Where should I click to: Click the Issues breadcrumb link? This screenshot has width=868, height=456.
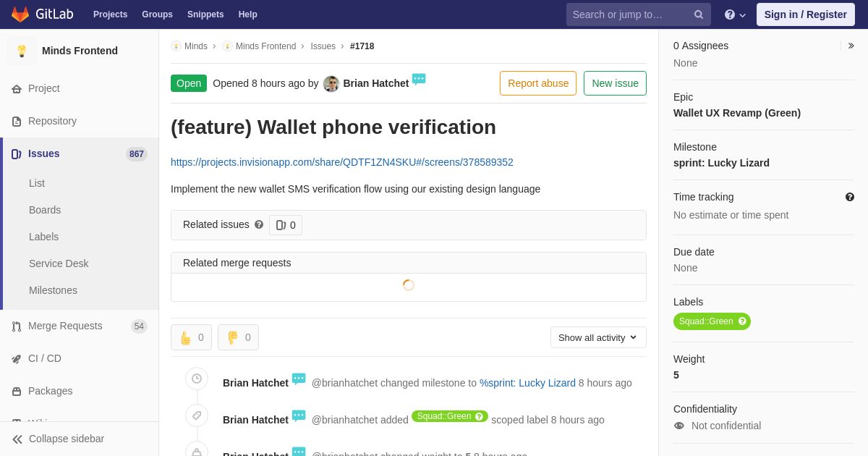(x=323, y=46)
